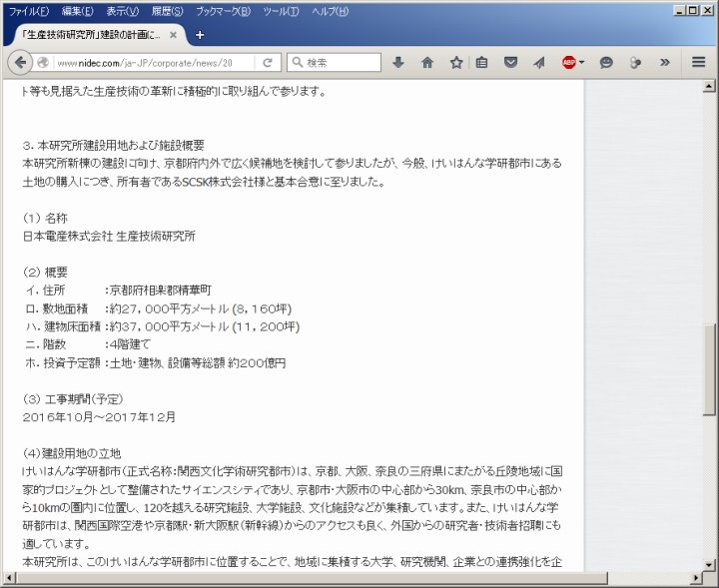Bookmark this page with the star icon
The image size is (719, 588).
[456, 62]
